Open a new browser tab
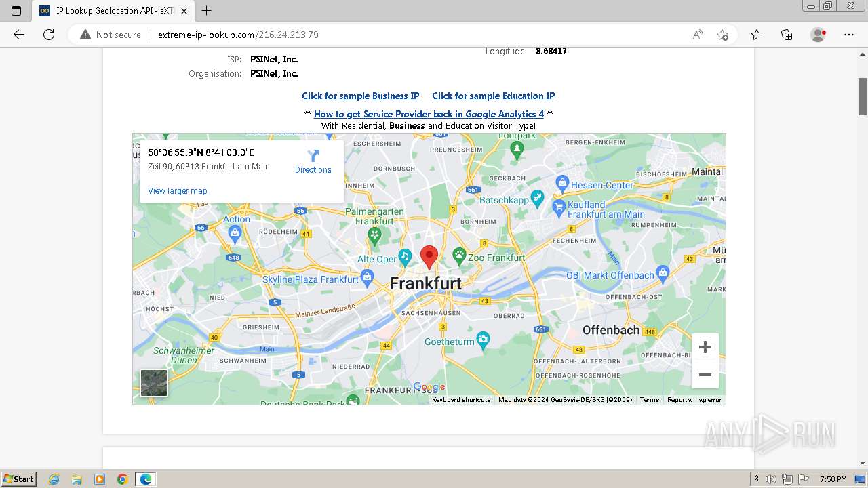Image resolution: width=868 pixels, height=488 pixels. click(x=207, y=11)
